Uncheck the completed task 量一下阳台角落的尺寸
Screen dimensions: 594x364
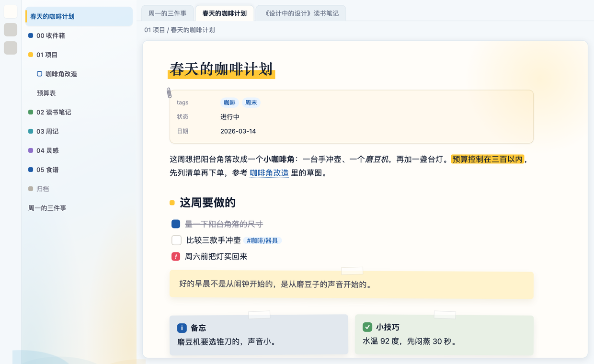[176, 224]
